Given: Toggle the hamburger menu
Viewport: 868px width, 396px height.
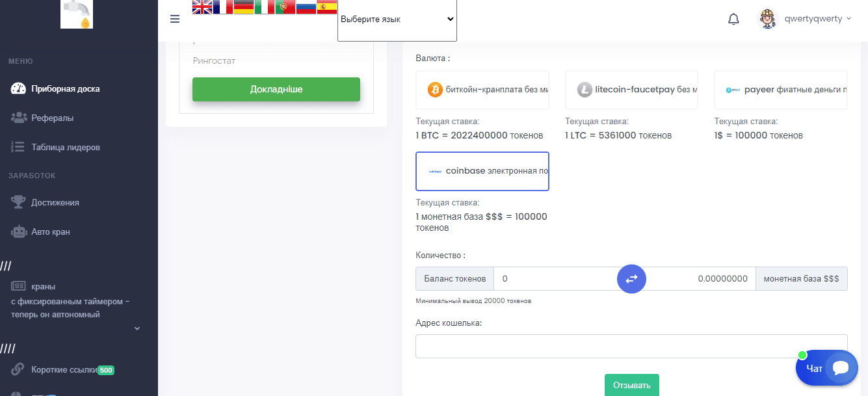Looking at the screenshot, I should click(174, 19).
